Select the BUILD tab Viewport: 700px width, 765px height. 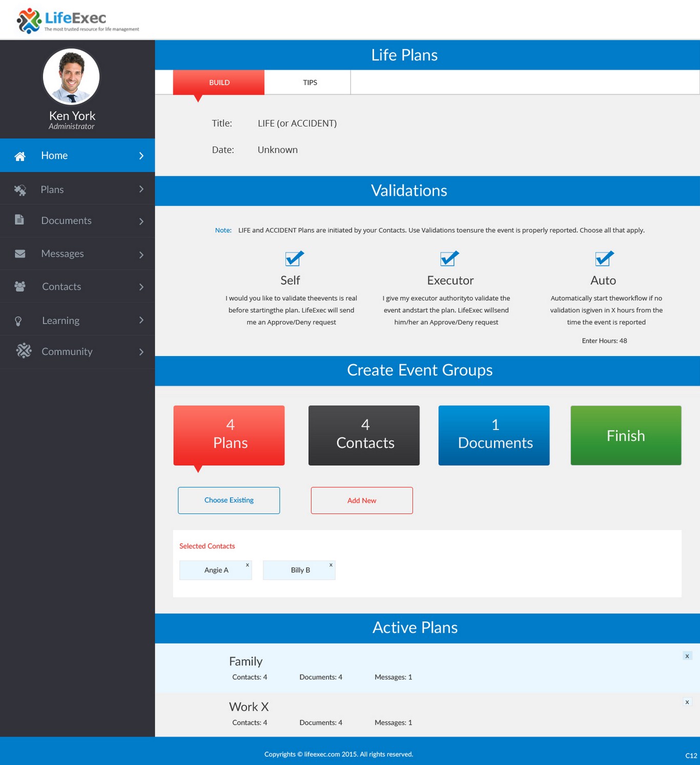(x=219, y=82)
